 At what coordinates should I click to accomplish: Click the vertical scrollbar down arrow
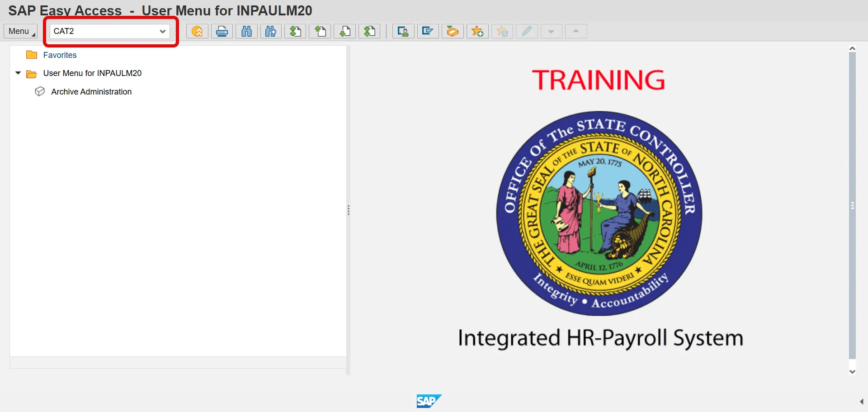pos(852,372)
